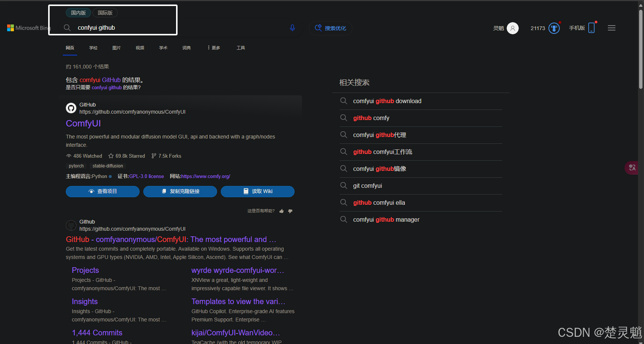Open the user avatar profile icon
Viewport: 644px width, 344px height.
[512, 28]
